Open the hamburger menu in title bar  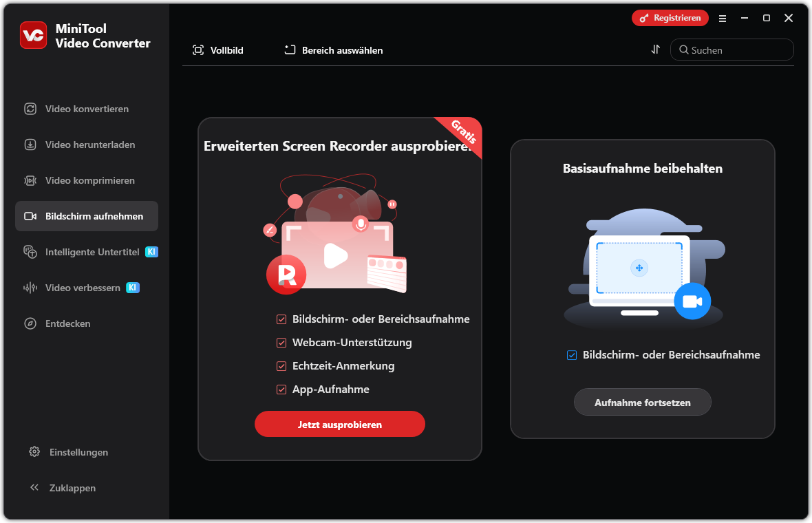tap(723, 18)
